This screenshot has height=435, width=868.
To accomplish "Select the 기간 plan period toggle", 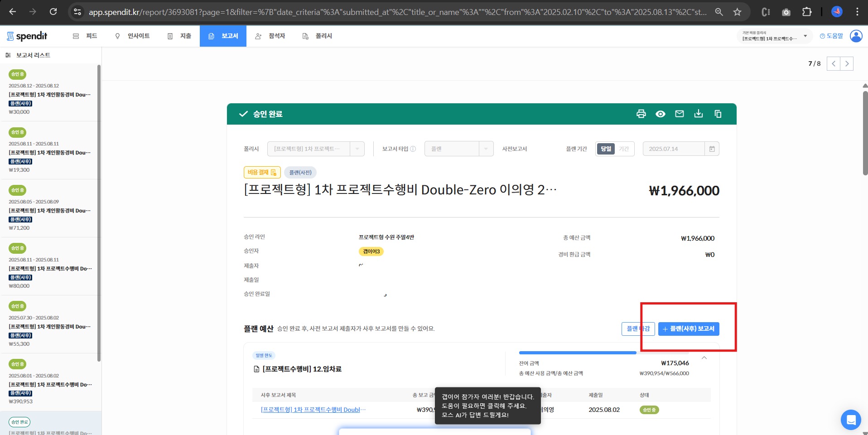I will (x=624, y=149).
